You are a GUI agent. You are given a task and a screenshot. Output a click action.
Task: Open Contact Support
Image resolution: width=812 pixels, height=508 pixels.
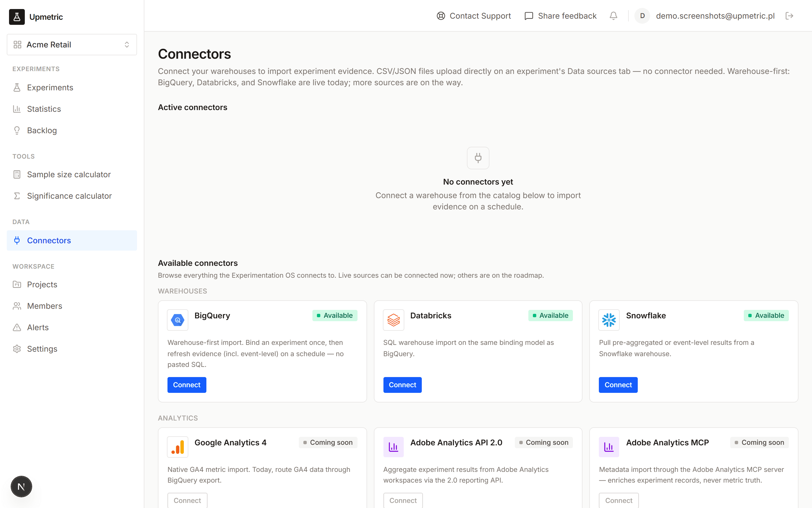point(474,16)
